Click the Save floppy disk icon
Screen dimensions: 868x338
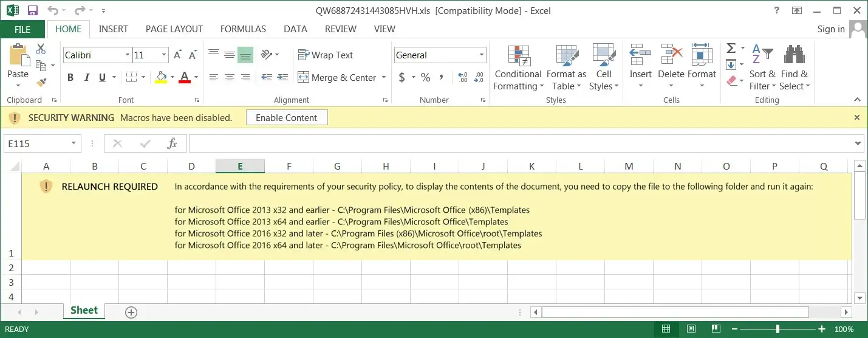click(x=33, y=10)
